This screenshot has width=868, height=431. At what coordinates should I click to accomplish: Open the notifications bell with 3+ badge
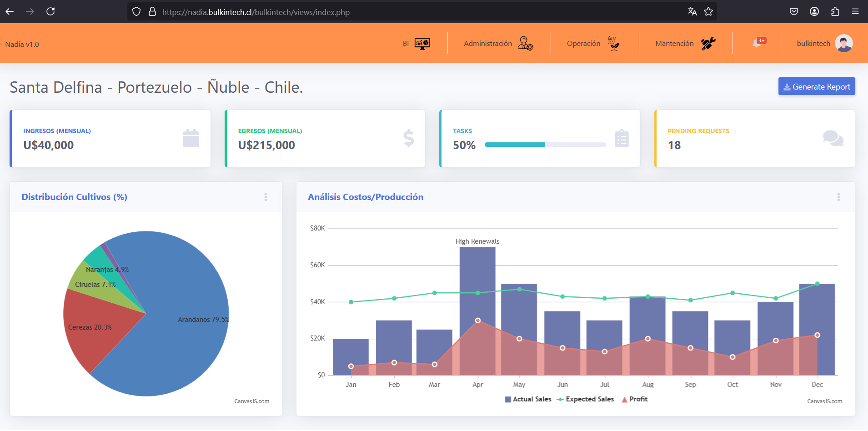757,43
